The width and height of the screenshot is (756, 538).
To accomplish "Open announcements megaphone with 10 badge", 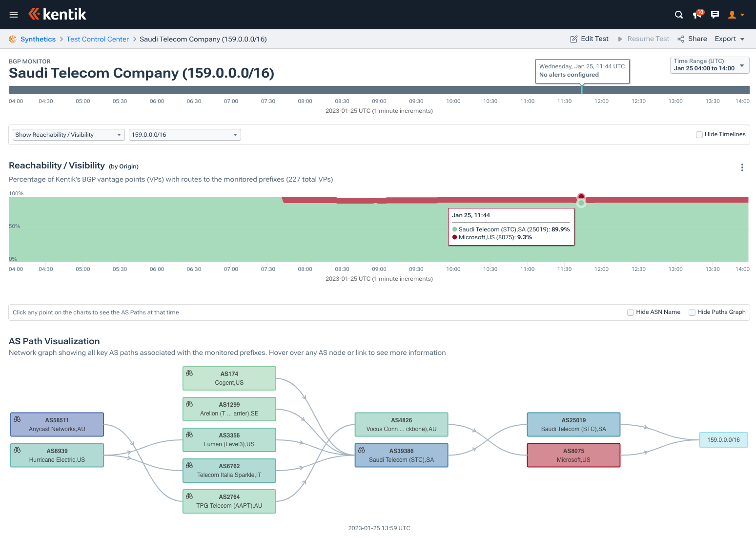I will [x=698, y=14].
